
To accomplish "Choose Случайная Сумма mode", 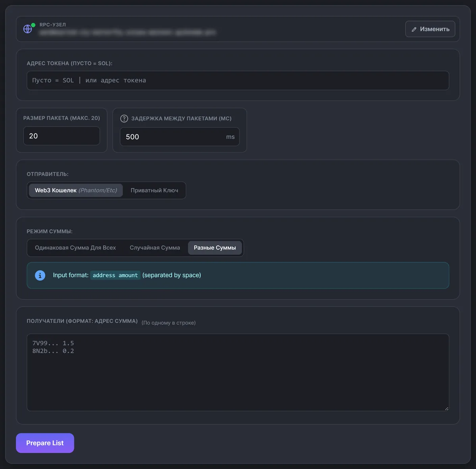I will pyautogui.click(x=155, y=248).
